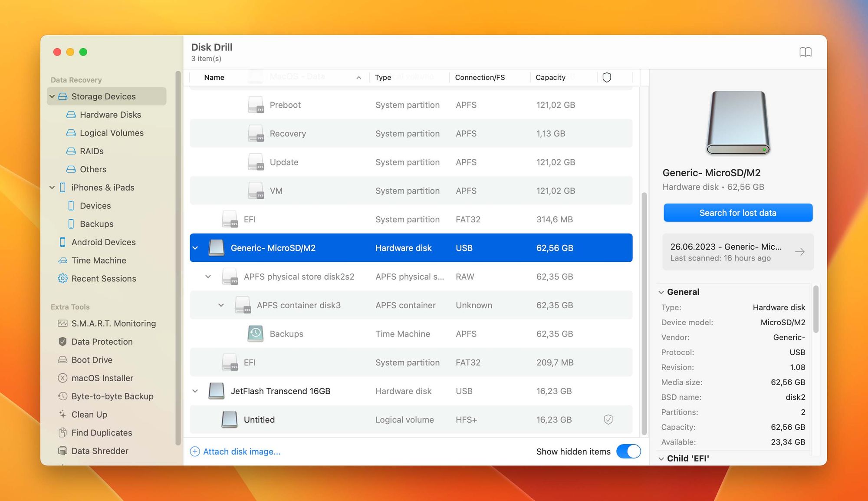This screenshot has height=501, width=868.
Task: Open the 26.06.2023 last scanned session
Action: [x=738, y=252]
